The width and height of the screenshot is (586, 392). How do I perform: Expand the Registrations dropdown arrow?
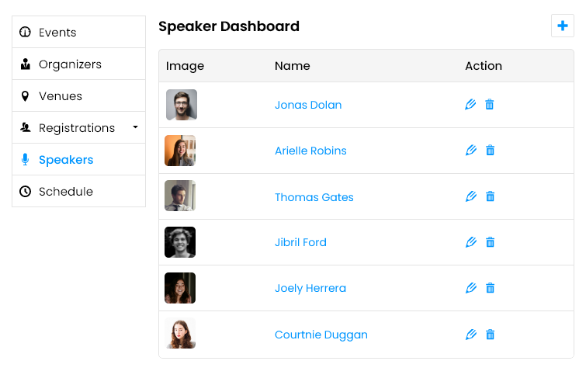[135, 127]
